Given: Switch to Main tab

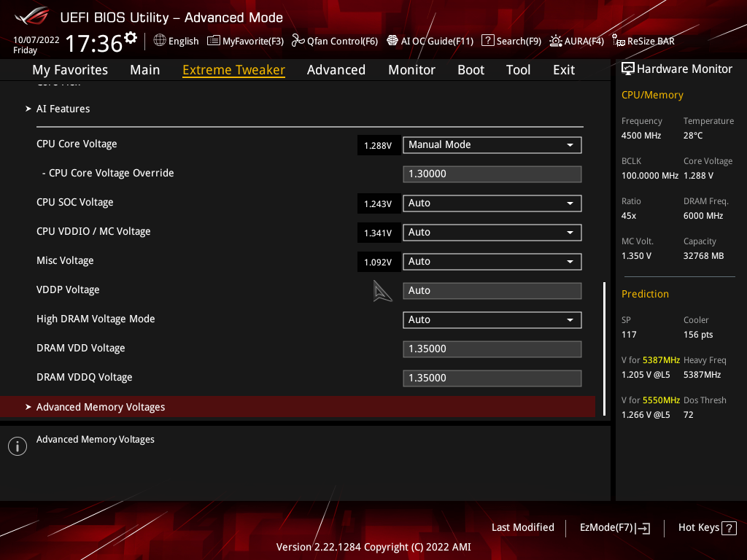Looking at the screenshot, I should [x=145, y=70].
